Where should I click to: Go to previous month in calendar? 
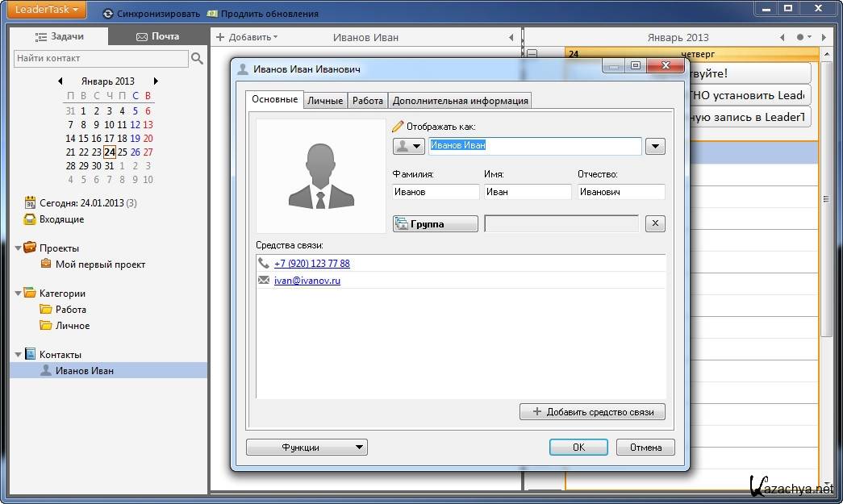(x=61, y=81)
